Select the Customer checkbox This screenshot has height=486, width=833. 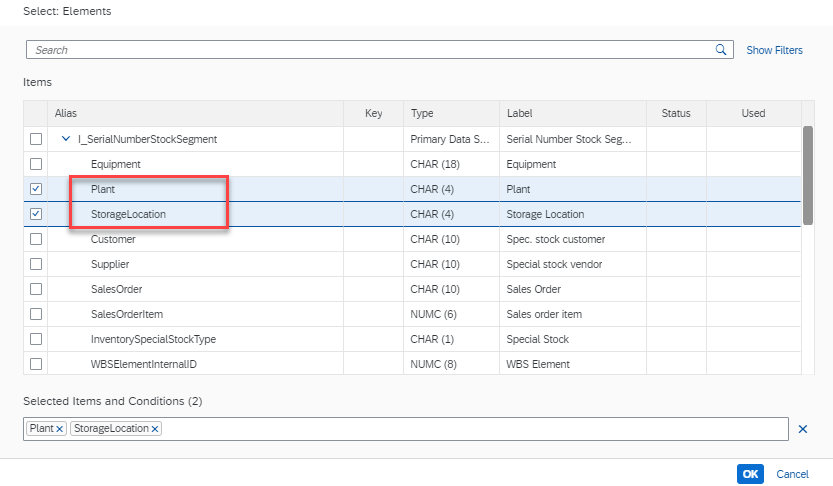click(x=36, y=239)
